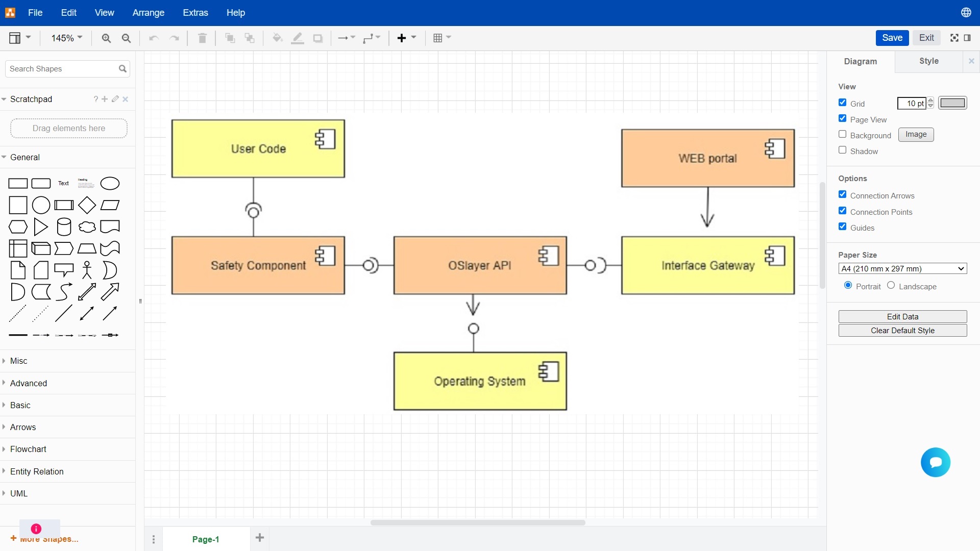Open the Extras menu
The width and height of the screenshot is (980, 551).
[x=195, y=13]
